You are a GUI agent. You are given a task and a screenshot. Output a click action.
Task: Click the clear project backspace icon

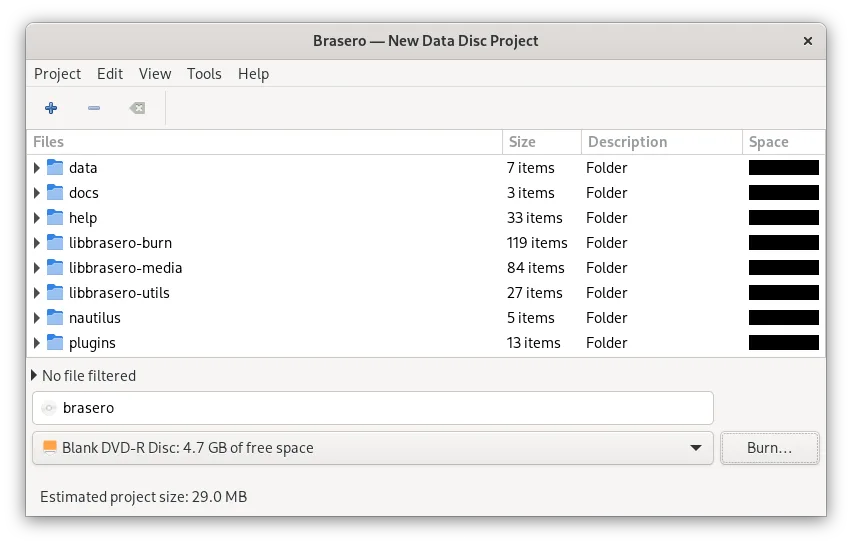click(x=137, y=108)
